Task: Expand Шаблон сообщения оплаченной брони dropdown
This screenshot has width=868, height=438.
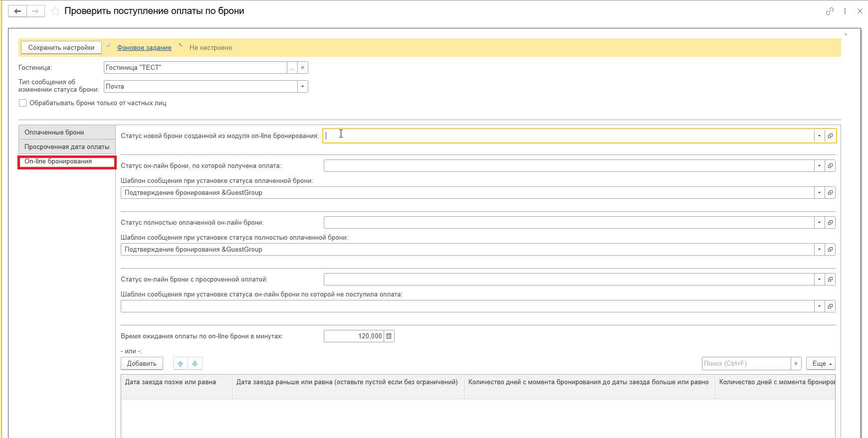Action: (x=819, y=192)
